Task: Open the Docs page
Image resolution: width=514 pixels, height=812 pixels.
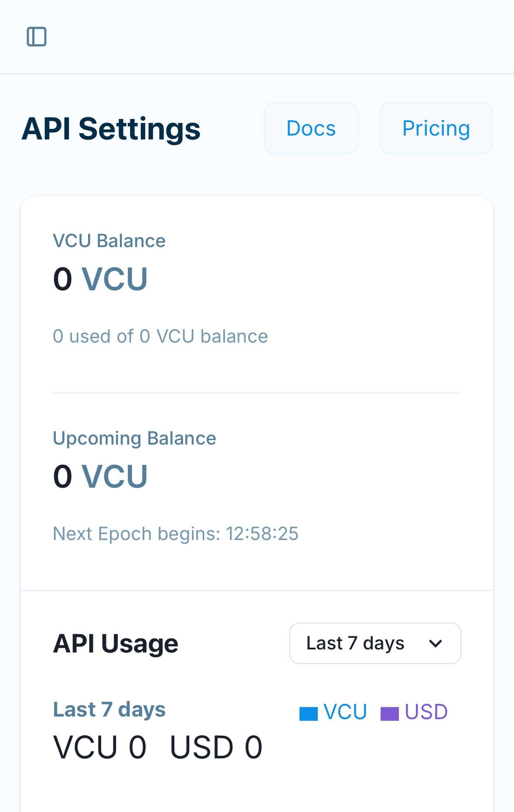Action: click(311, 128)
